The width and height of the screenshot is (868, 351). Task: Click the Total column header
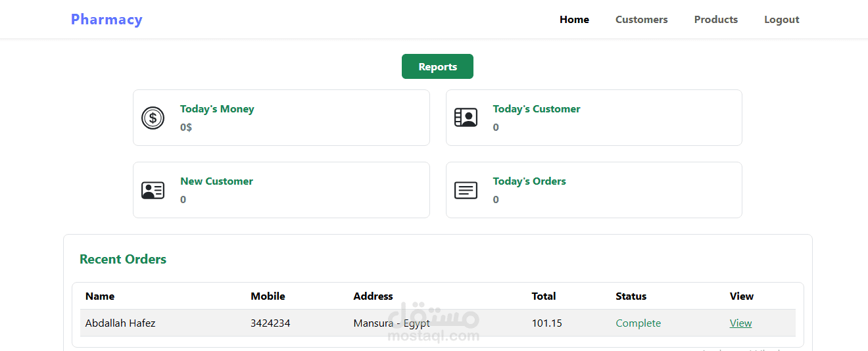click(x=544, y=296)
